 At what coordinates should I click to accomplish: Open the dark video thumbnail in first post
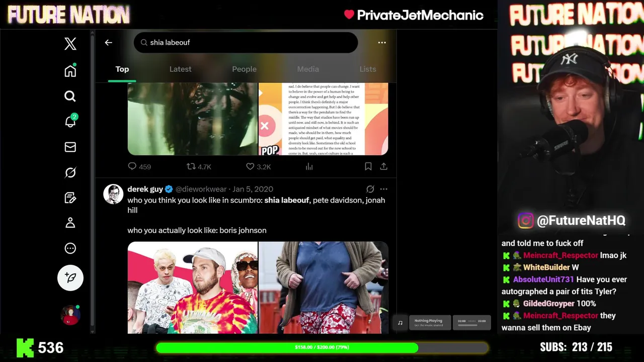point(192,119)
